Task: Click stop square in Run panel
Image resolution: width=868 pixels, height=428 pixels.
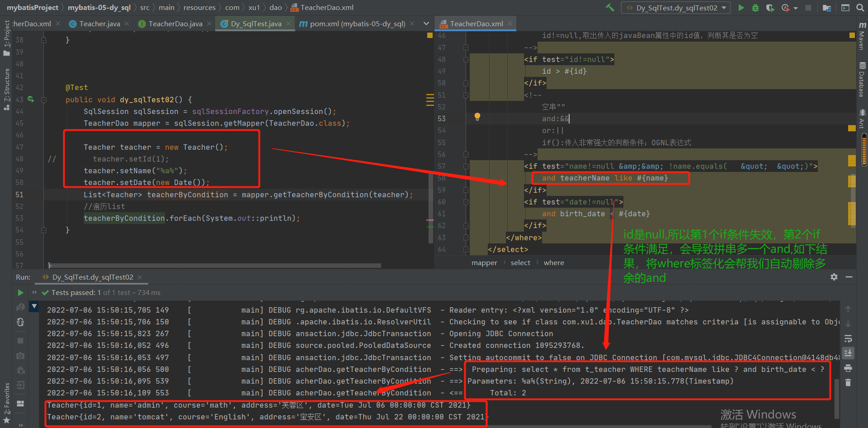Action: click(x=20, y=340)
